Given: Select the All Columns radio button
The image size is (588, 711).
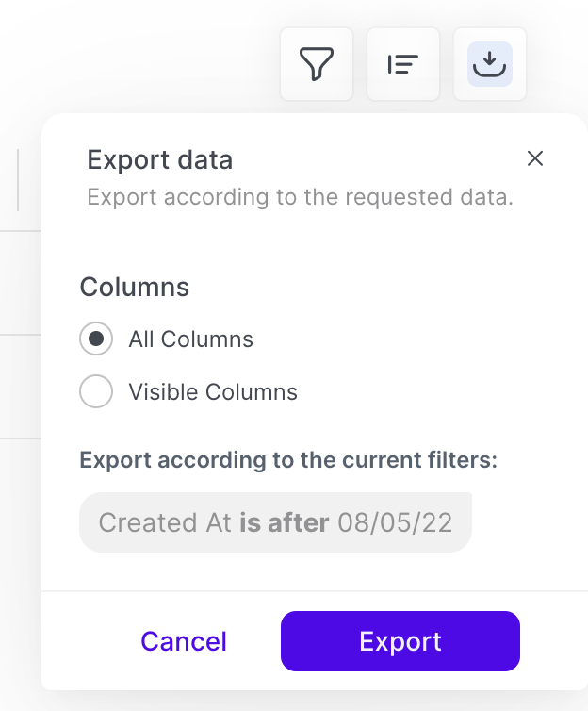Looking at the screenshot, I should tap(96, 339).
